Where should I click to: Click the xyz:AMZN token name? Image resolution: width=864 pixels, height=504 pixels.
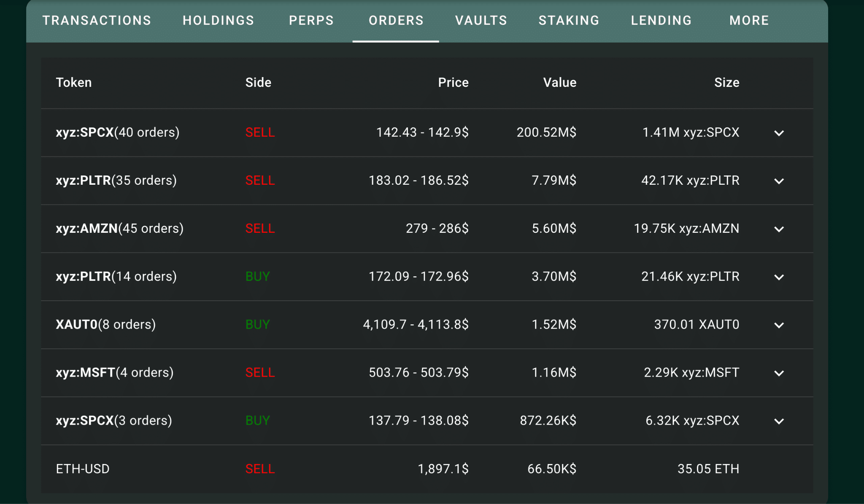pyautogui.click(x=86, y=228)
